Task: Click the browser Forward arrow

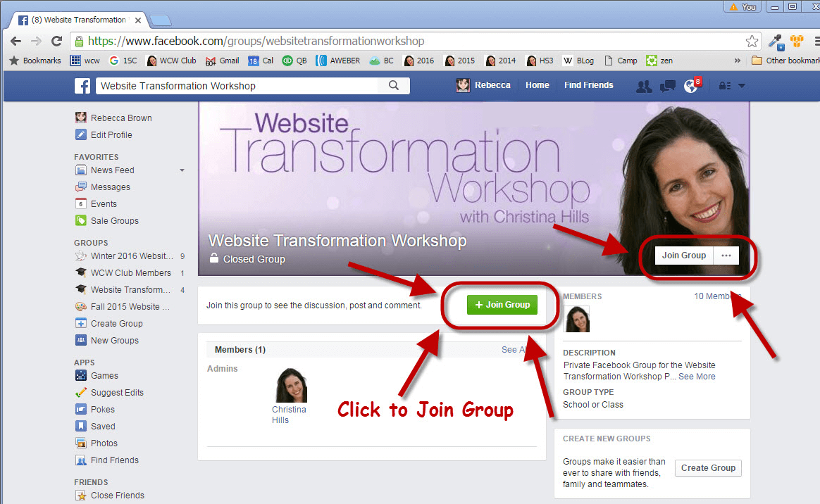Action: [36, 42]
